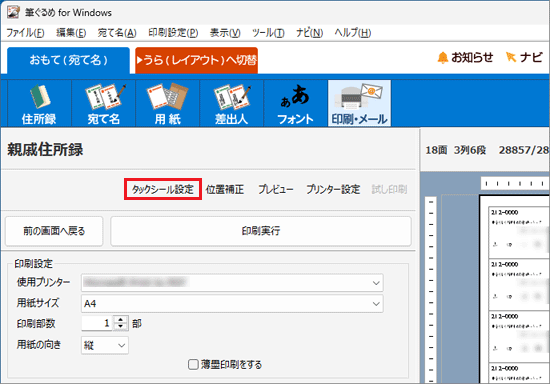Click プレビュー preview link

(x=276, y=189)
